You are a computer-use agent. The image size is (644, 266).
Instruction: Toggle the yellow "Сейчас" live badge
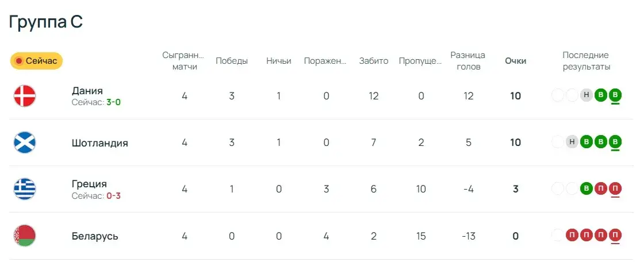click(x=36, y=61)
